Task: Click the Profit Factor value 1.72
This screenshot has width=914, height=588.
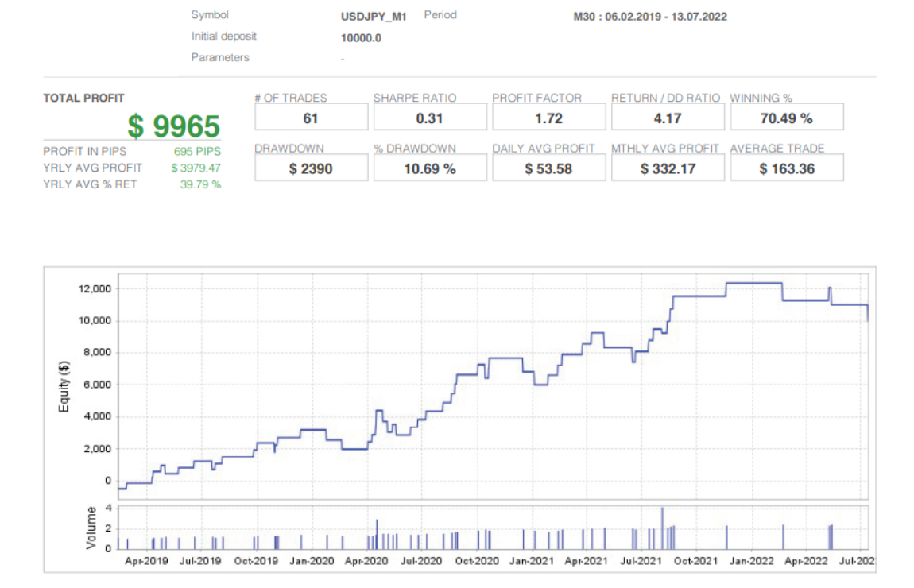Action: click(x=548, y=118)
